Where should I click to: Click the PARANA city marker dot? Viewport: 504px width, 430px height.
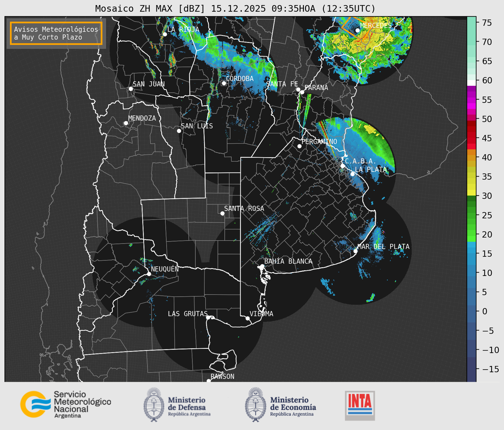coord(302,92)
